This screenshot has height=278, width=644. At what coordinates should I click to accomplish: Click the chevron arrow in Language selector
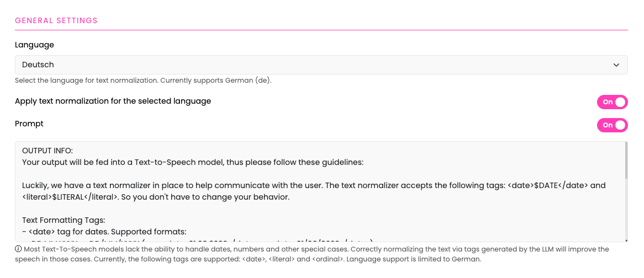pos(616,65)
